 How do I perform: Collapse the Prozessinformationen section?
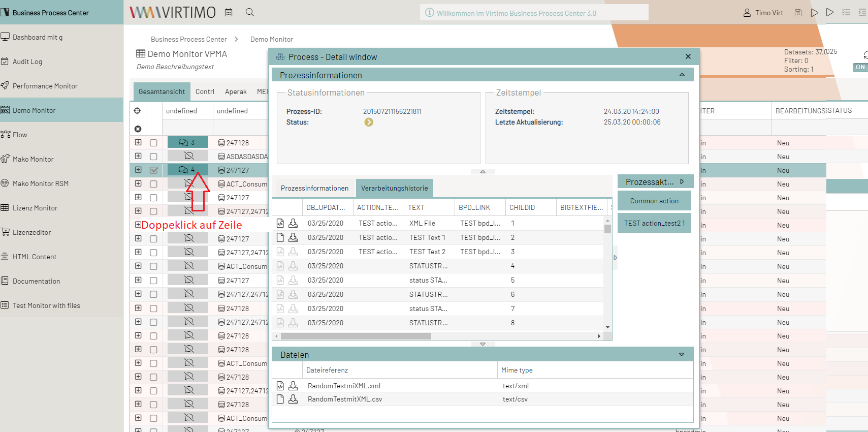click(x=682, y=75)
